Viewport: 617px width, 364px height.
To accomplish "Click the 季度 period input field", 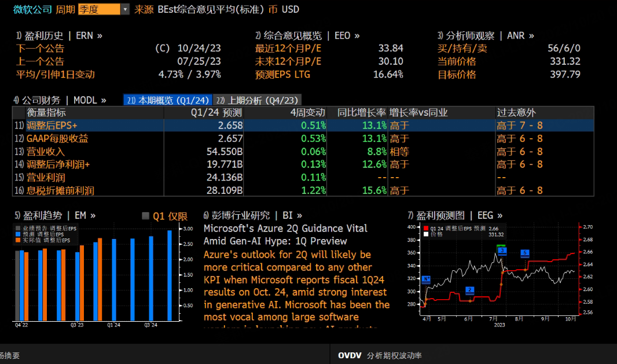I will tap(99, 9).
